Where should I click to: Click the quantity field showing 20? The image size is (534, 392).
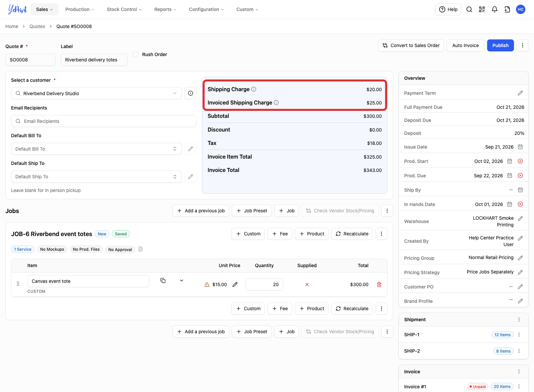[x=264, y=284]
